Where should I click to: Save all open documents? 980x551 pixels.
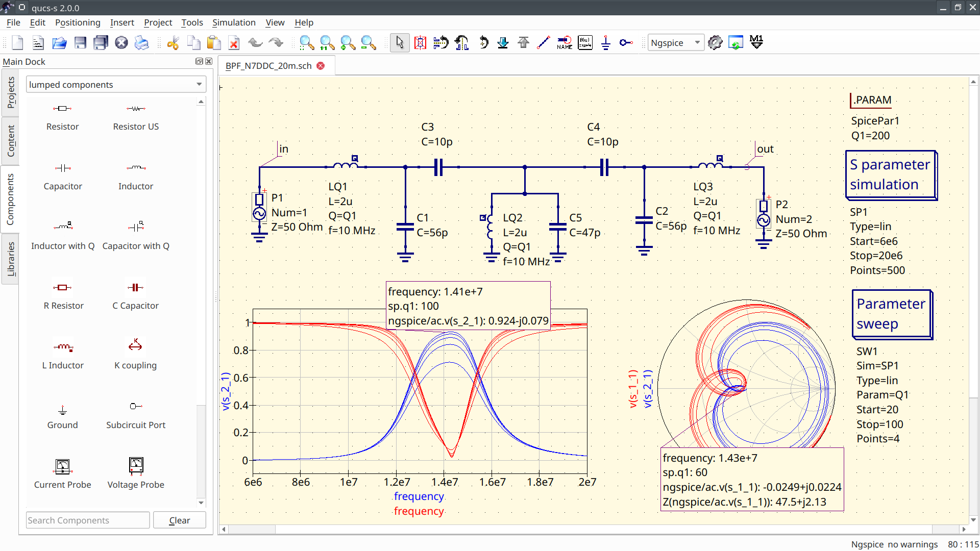101,43
